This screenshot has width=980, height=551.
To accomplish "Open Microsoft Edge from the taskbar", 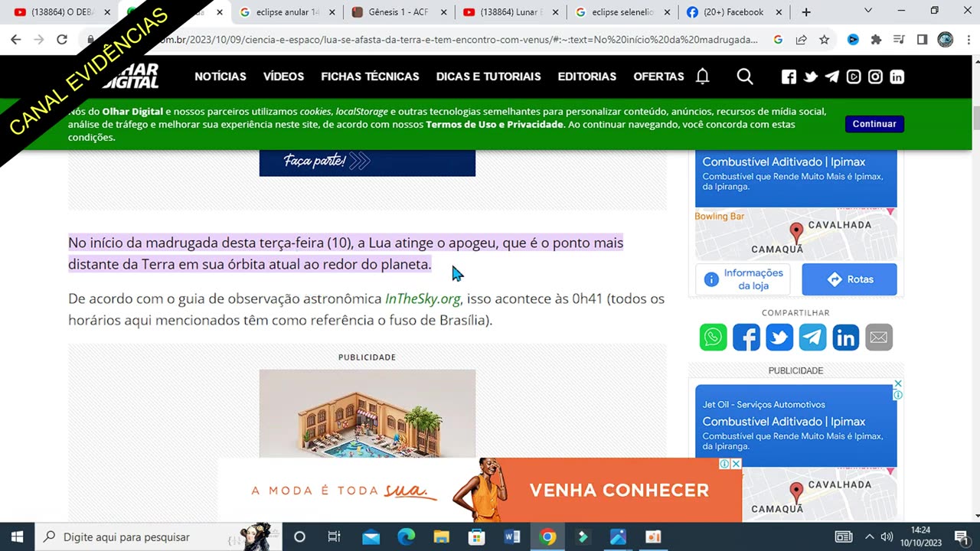I will click(x=406, y=537).
